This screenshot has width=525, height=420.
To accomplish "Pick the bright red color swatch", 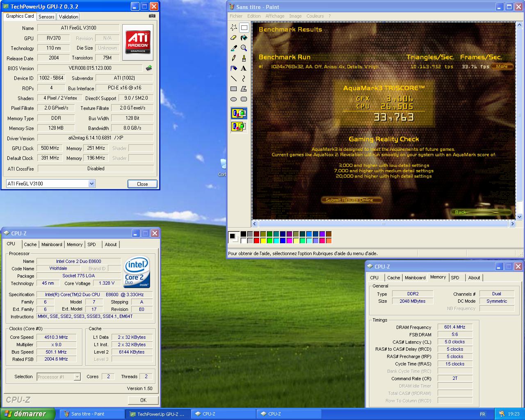I will click(x=256, y=241).
